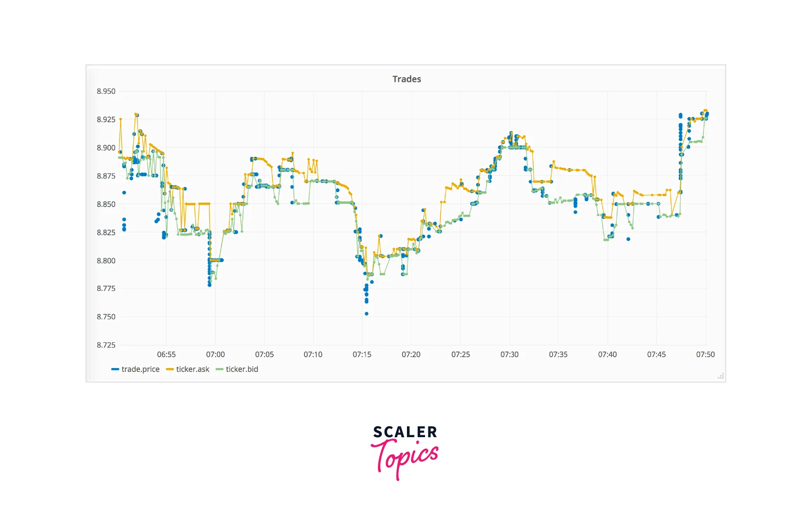Click the Scaler Topics logo
812x530 pixels.
click(x=405, y=452)
